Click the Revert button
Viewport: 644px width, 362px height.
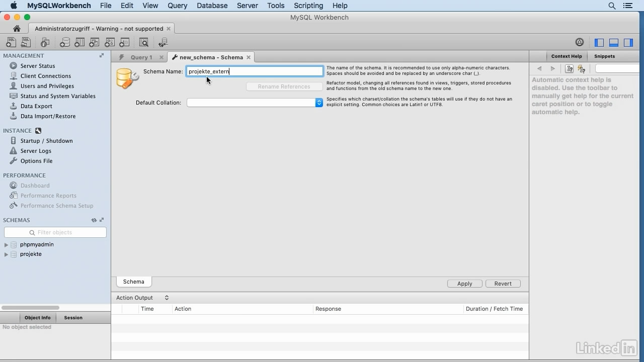coord(503,284)
